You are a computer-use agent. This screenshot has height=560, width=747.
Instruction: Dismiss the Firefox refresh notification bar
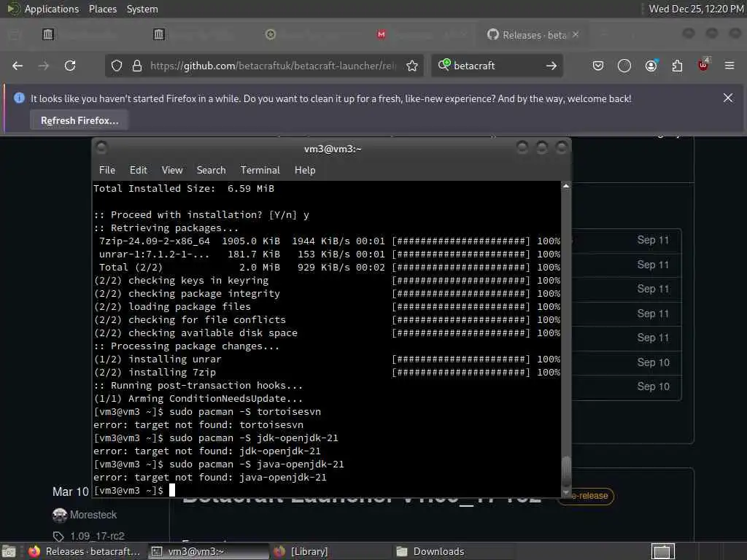pyautogui.click(x=728, y=98)
